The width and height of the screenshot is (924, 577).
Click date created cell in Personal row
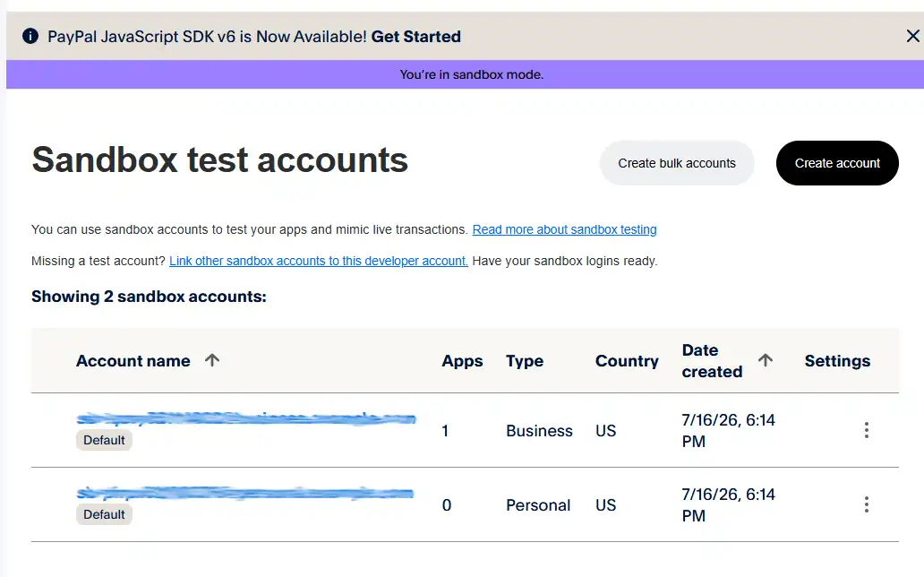click(728, 504)
